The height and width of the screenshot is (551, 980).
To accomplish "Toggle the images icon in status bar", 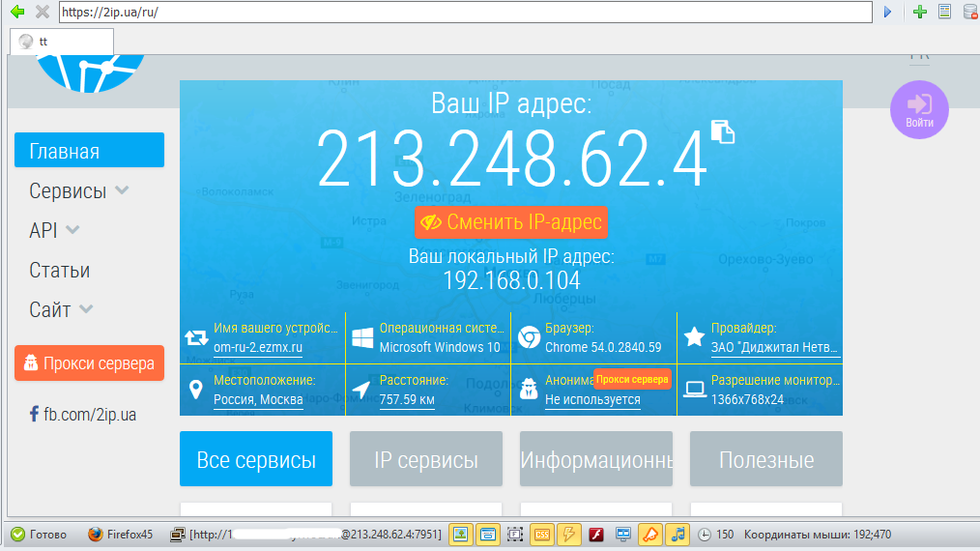I will coord(461,534).
